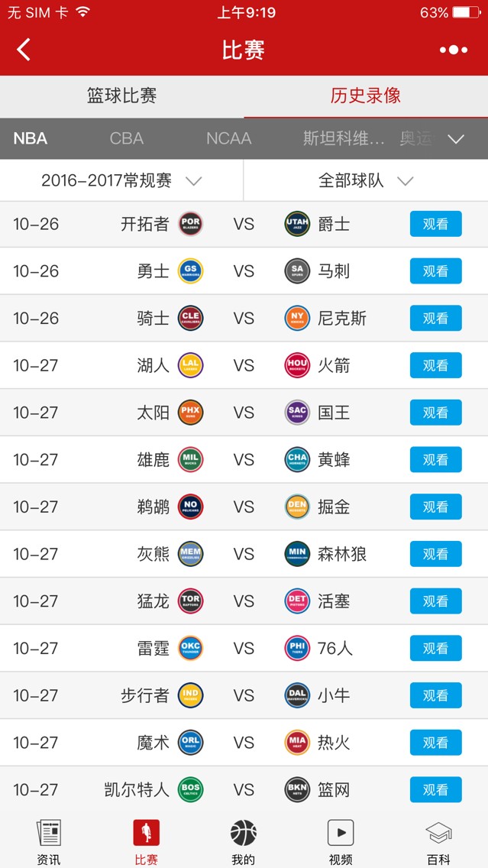Tap the Warriors GS team logo
The image size is (488, 868).
(x=190, y=271)
